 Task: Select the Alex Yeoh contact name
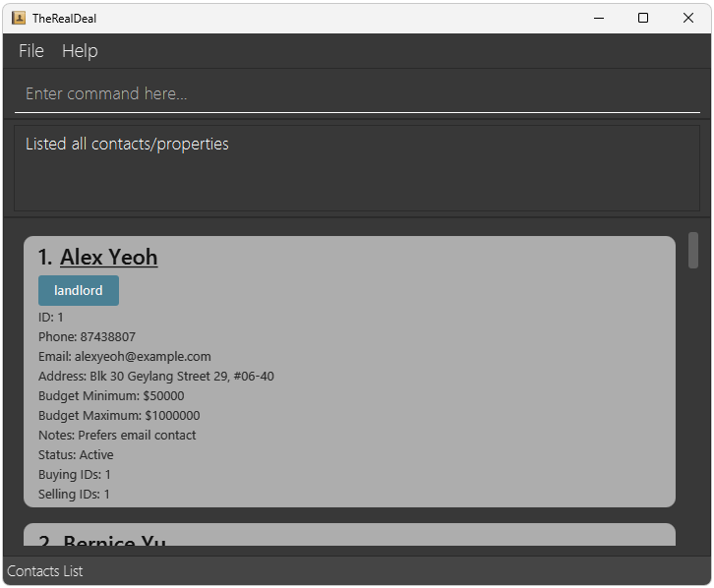[x=108, y=258]
